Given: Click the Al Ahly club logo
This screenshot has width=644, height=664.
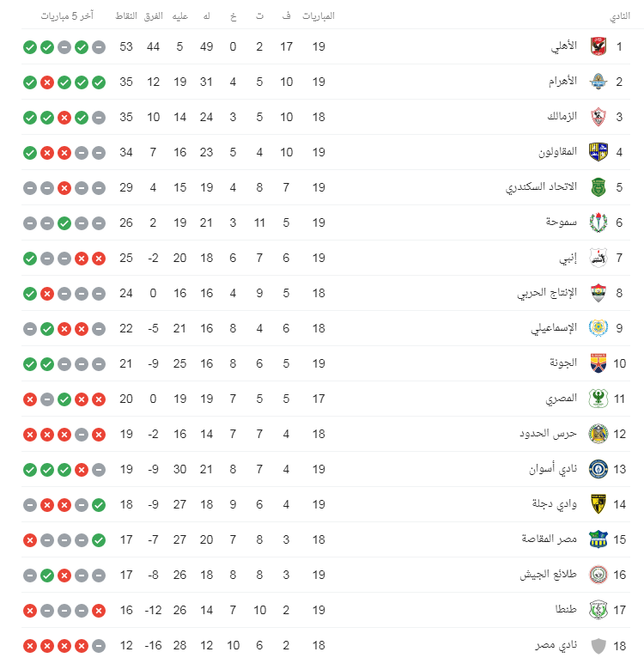Looking at the screenshot, I should point(598,46).
